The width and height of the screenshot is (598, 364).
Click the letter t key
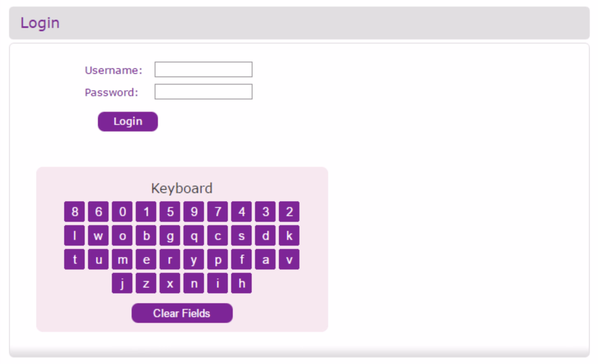74,259
